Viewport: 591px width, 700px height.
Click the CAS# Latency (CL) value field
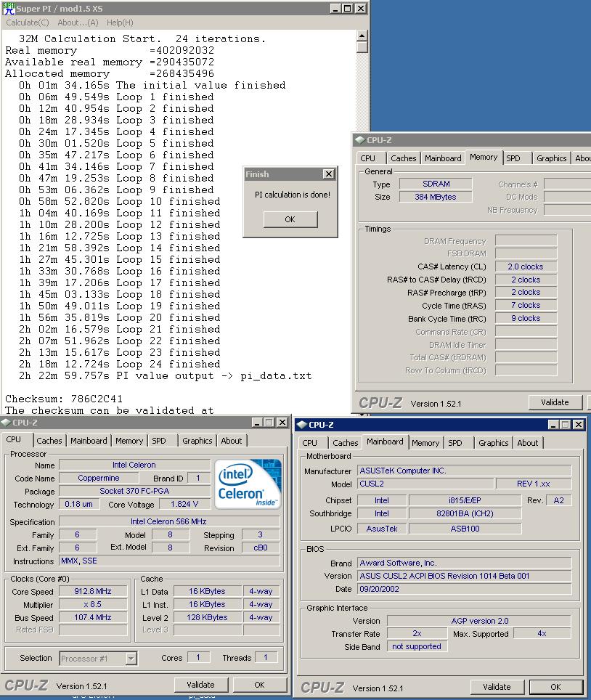525,266
